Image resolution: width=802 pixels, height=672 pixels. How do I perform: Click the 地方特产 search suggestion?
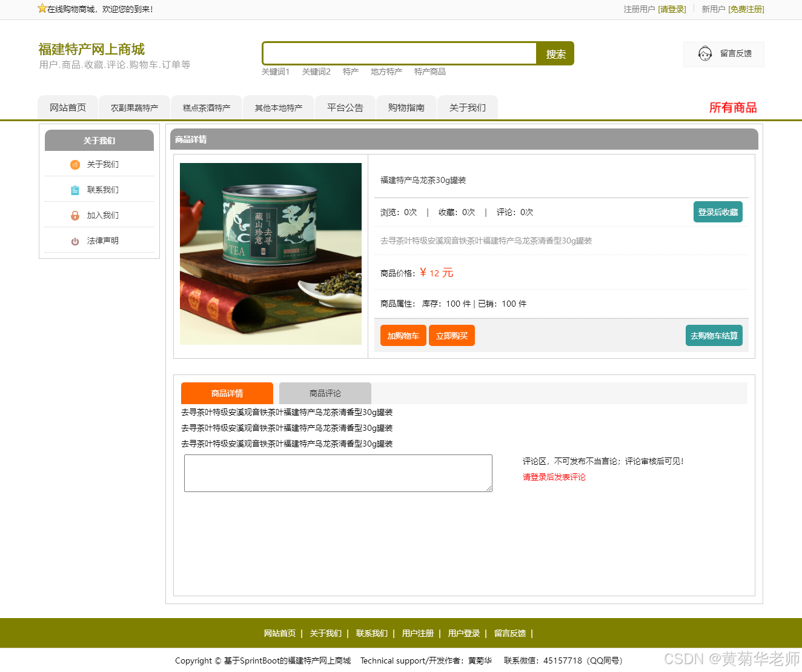point(386,72)
